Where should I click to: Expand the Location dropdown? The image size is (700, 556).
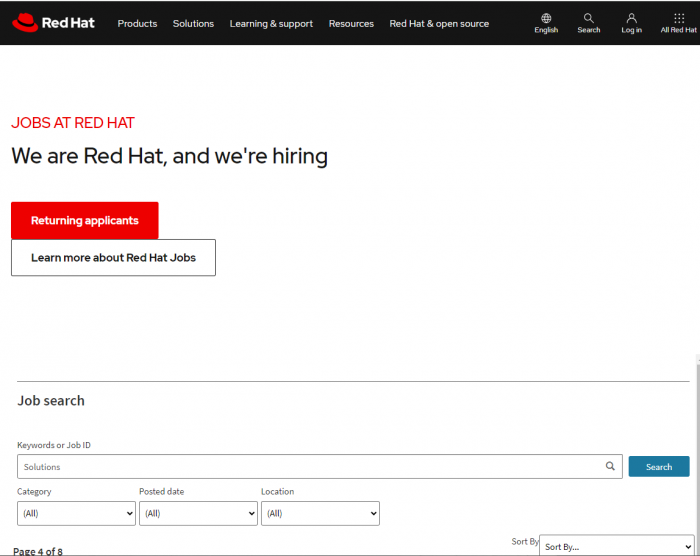[320, 513]
